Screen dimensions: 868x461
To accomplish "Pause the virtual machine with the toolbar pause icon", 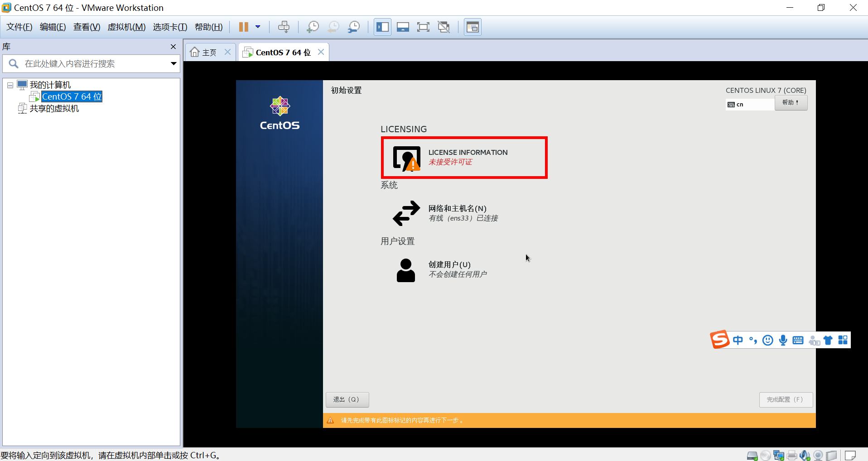I will [x=243, y=27].
